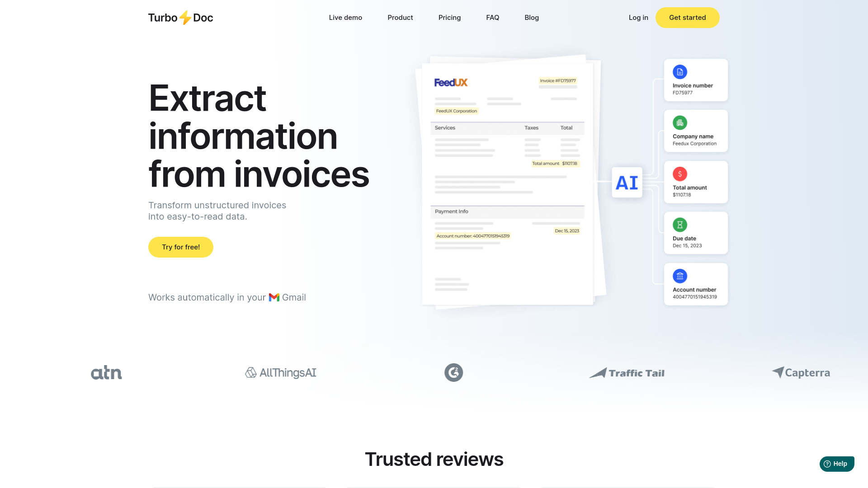The image size is (868, 488).
Task: Click the FAQ navigation link
Action: click(x=492, y=17)
